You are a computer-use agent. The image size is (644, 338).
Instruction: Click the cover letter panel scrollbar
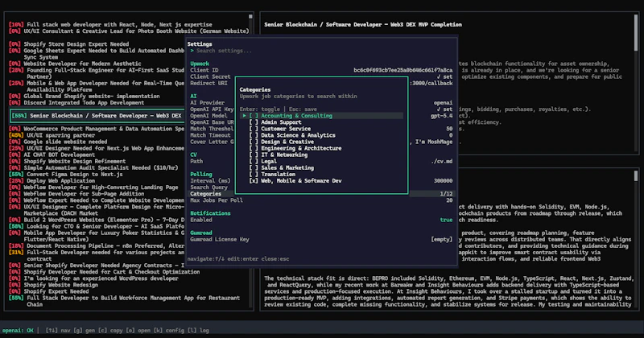(x=636, y=176)
